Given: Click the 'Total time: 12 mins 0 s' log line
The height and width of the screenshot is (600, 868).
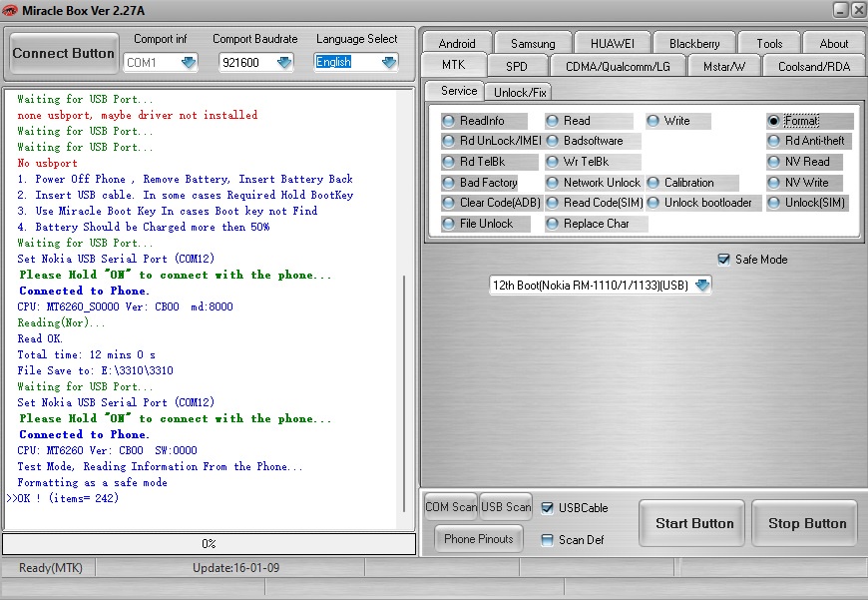Looking at the screenshot, I should click(x=87, y=354).
